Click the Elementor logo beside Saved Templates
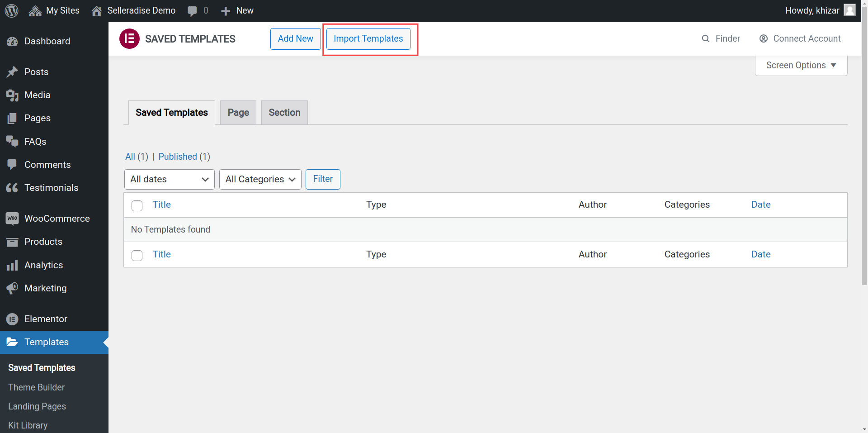 click(129, 39)
